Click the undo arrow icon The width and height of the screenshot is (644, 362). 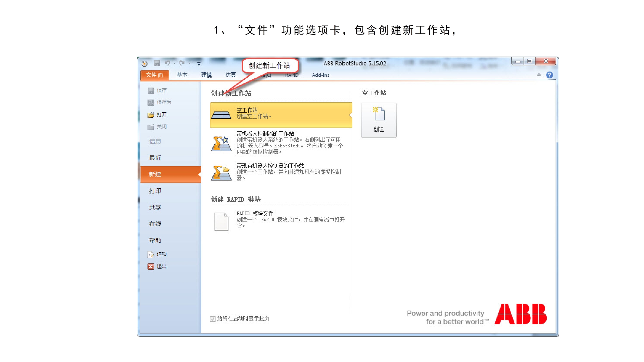pos(167,63)
